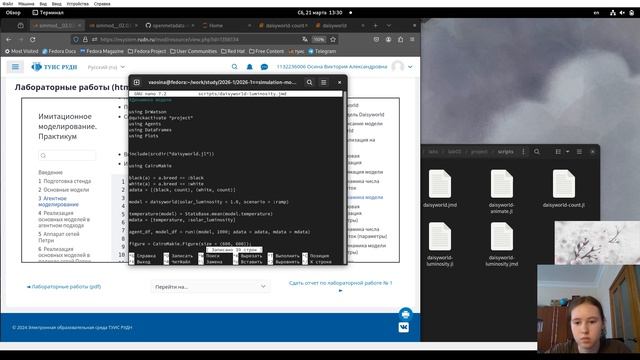The width and height of the screenshot is (640, 360).
Task: Click the search field in course contents sidebar
Action: (67, 156)
